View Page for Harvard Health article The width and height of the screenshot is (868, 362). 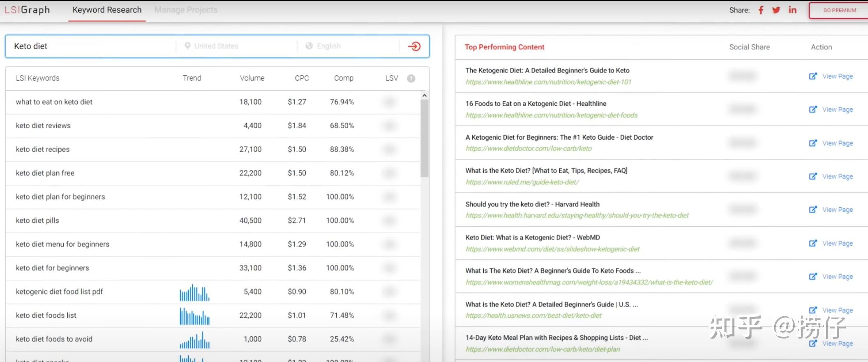pos(838,210)
